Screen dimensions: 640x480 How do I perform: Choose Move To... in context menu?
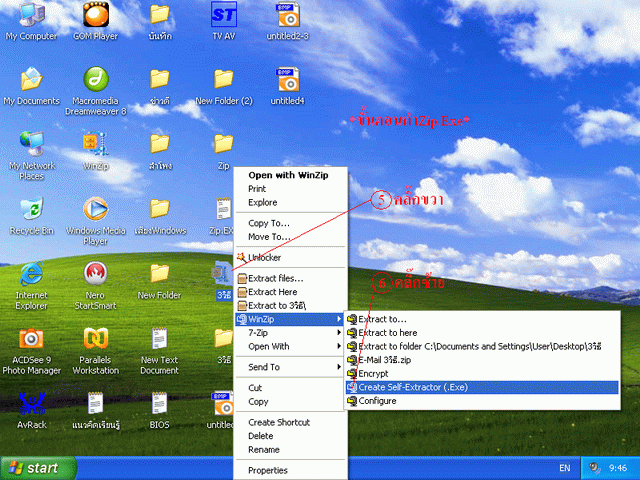(291, 237)
